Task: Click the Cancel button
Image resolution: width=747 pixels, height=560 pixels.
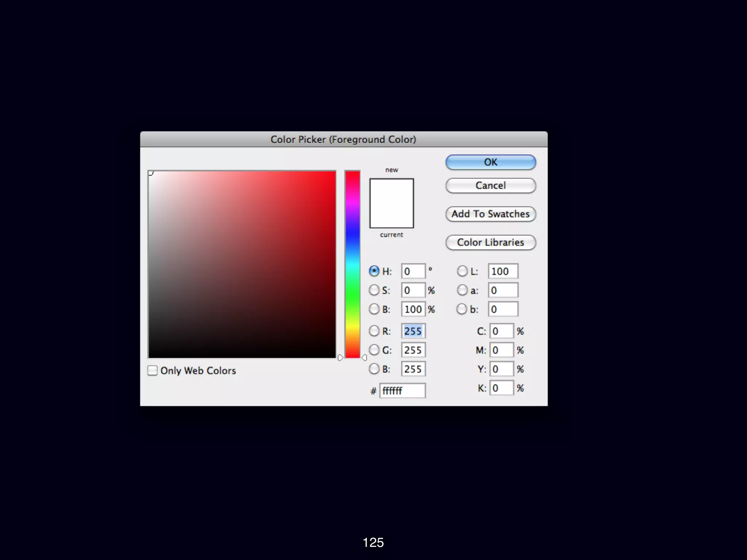Action: click(x=491, y=186)
